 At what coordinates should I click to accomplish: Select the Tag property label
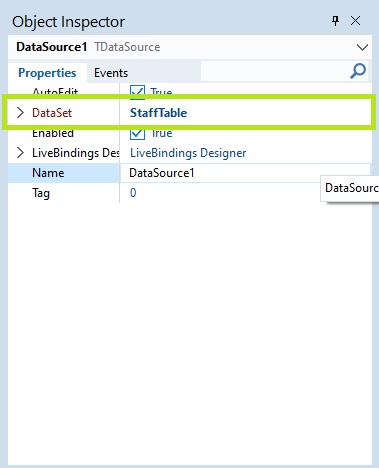click(x=41, y=193)
